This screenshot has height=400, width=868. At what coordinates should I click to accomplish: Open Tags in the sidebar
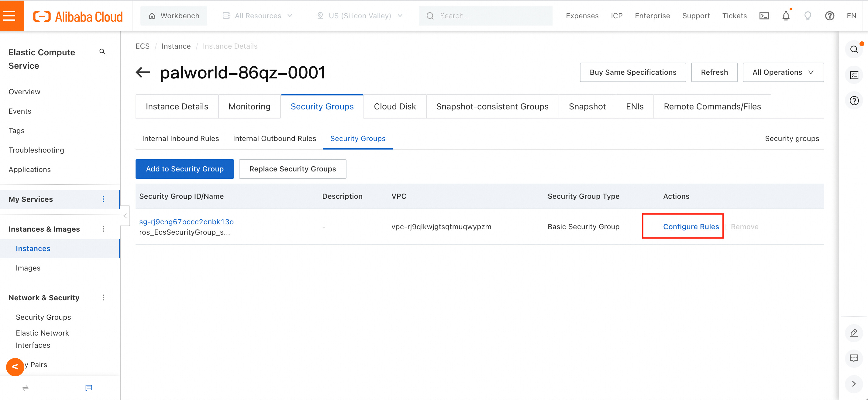tap(16, 130)
